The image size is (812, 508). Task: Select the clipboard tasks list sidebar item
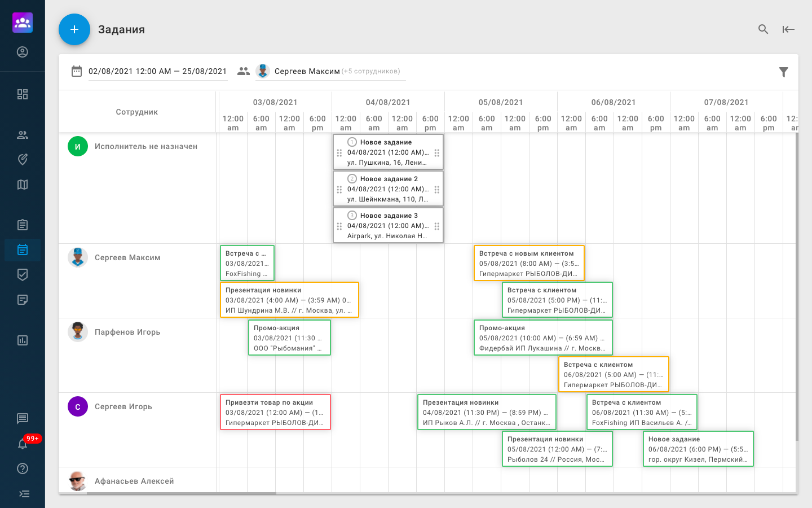(23, 225)
